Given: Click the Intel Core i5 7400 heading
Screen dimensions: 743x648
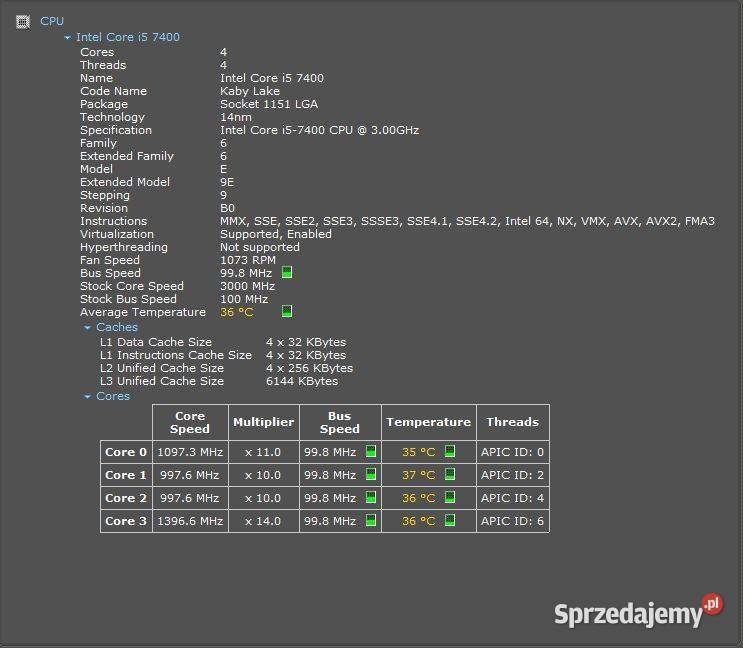Looking at the screenshot, I should (128, 37).
